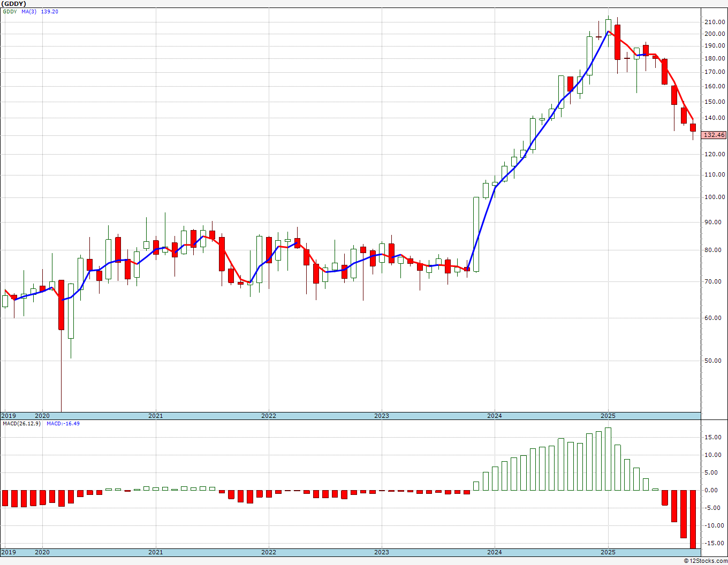
Task: Click the 50.00 price axis label
Action: coord(715,361)
